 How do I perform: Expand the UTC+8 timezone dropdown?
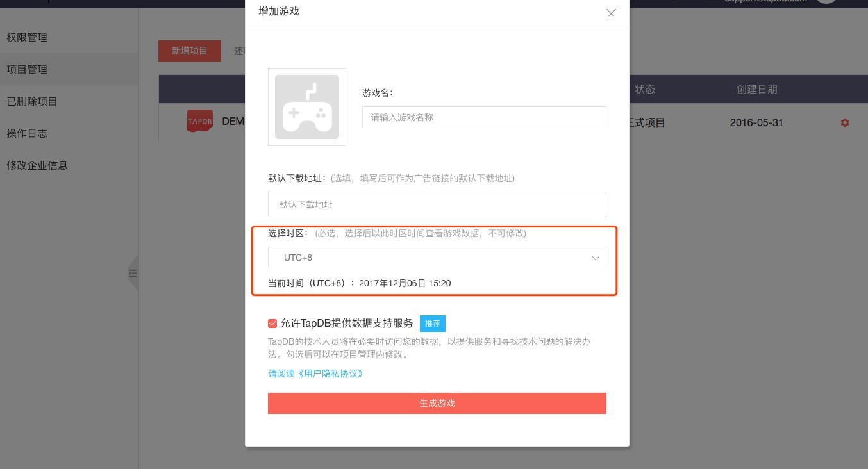click(437, 258)
